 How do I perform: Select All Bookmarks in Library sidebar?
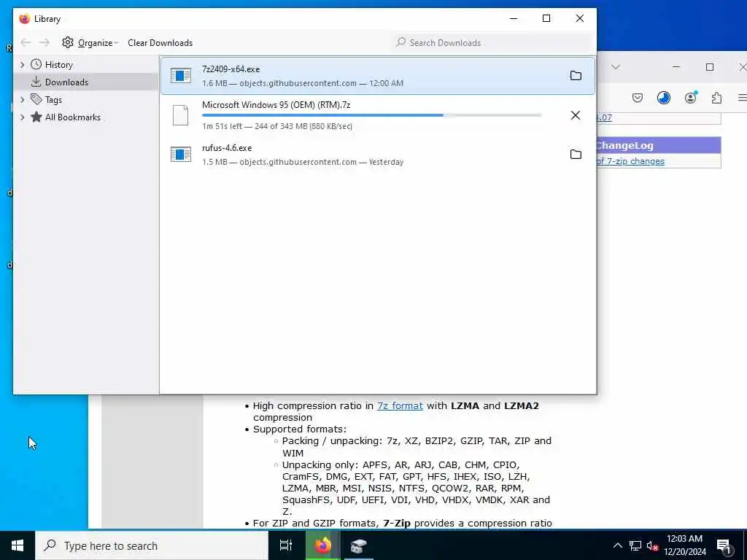86,117
